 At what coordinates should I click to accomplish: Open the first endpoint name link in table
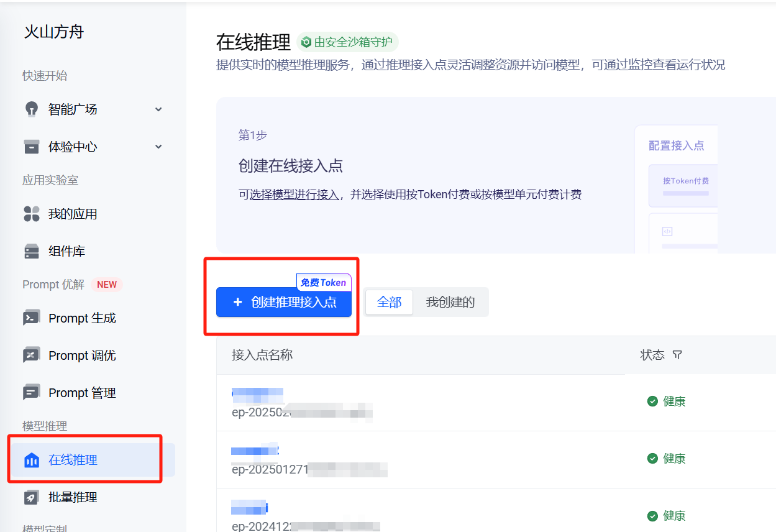coord(257,393)
